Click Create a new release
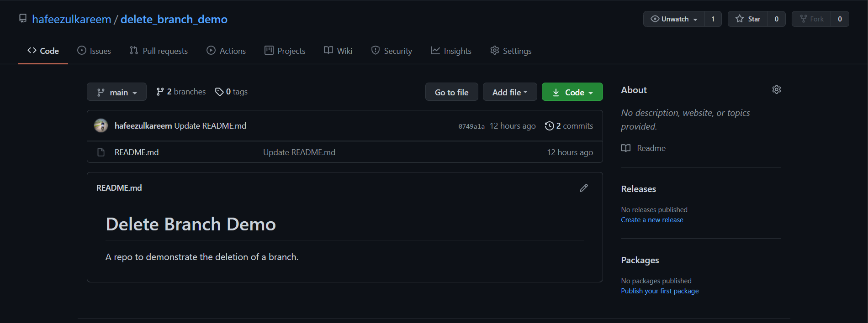 (652, 220)
